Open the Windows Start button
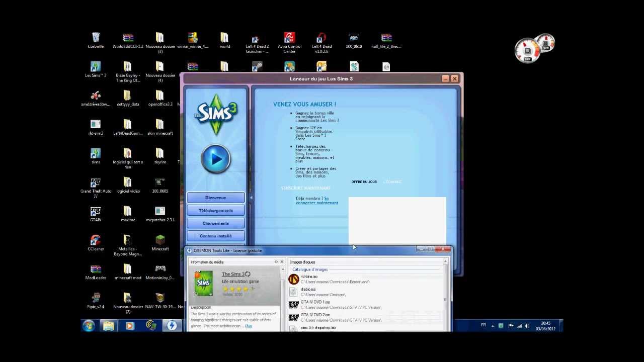The image size is (644, 362). [x=89, y=326]
